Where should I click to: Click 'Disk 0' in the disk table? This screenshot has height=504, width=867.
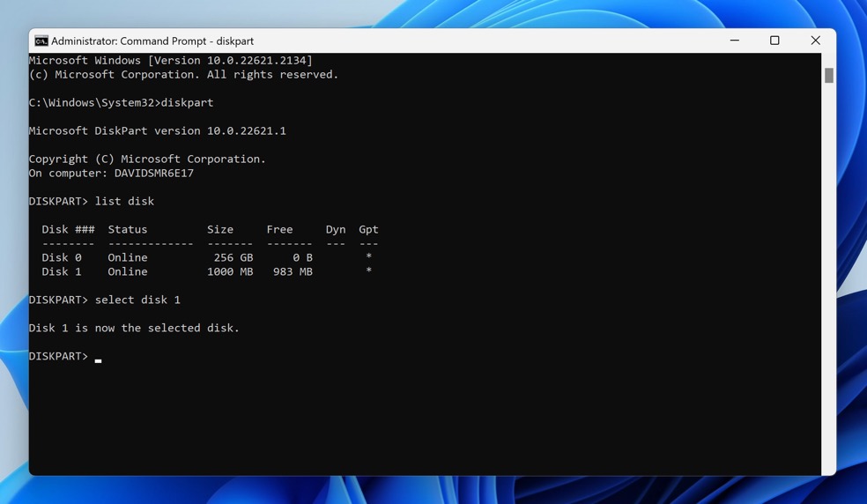pos(62,257)
